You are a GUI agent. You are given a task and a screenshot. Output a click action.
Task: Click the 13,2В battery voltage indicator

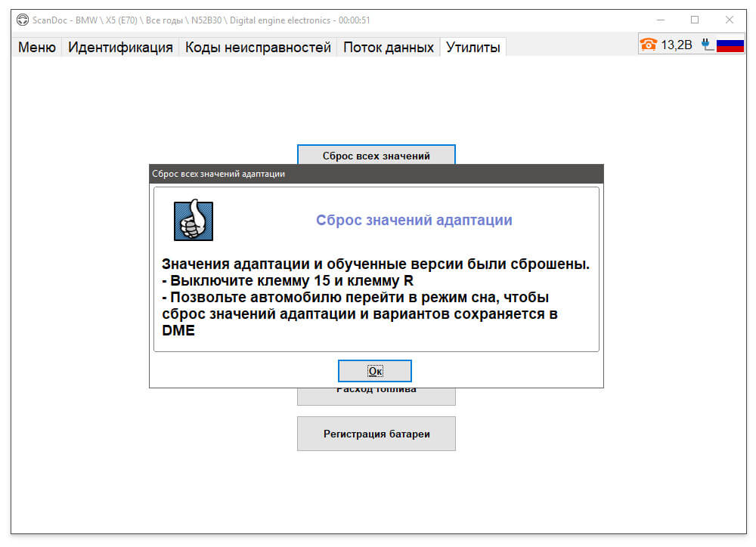tap(676, 45)
